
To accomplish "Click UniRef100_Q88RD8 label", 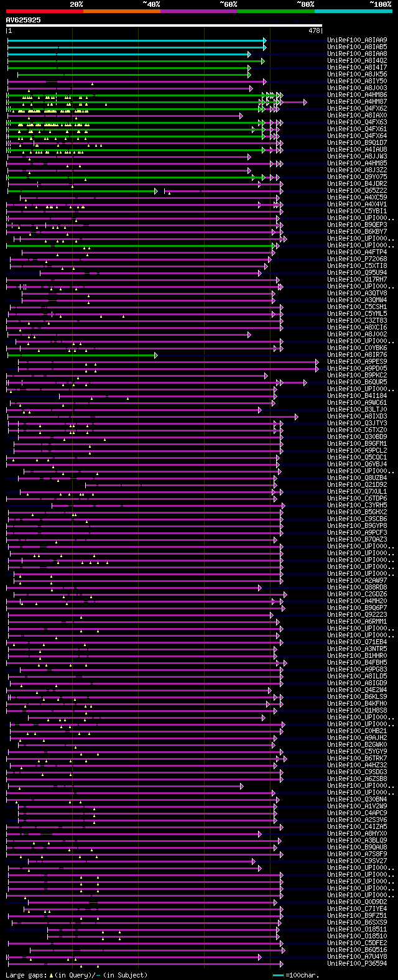I will pyautogui.click(x=357, y=587).
